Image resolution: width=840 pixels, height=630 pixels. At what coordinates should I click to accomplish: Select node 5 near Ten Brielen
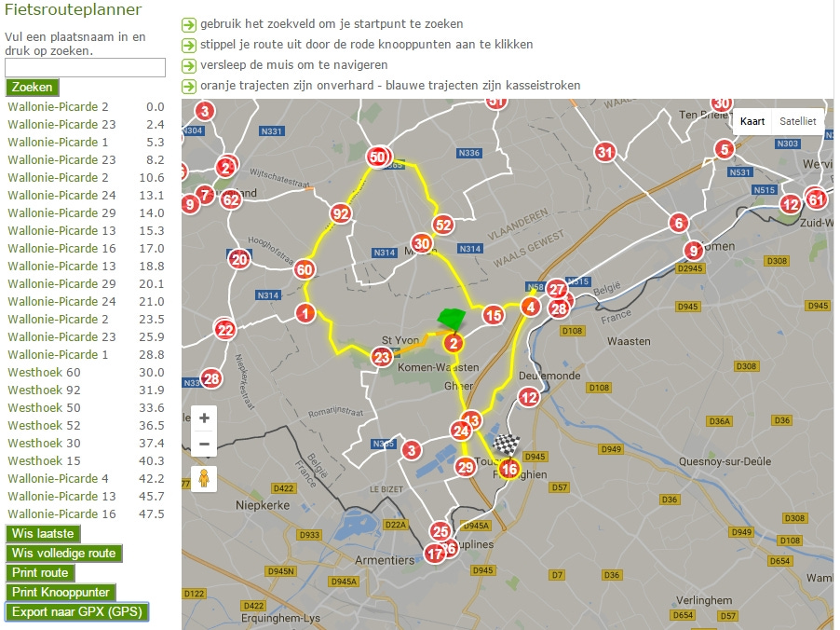point(725,150)
